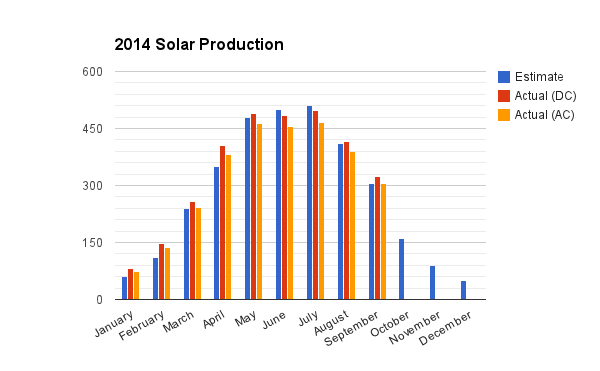Click the October axis label
The image size is (600, 371).
pyautogui.click(x=390, y=324)
